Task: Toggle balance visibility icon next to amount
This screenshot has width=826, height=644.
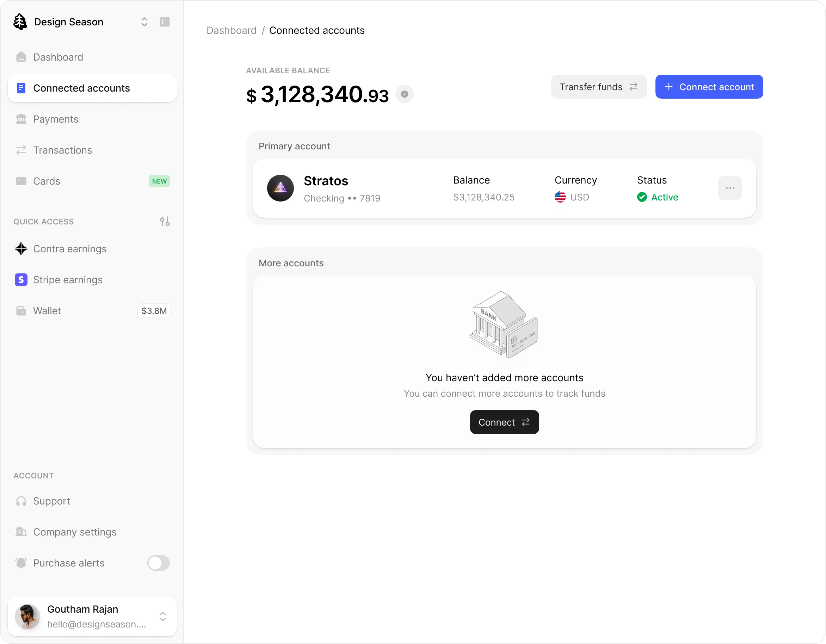Action: click(404, 94)
